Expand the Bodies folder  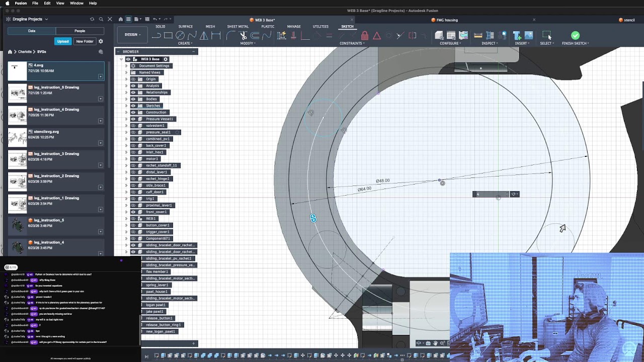point(126,99)
